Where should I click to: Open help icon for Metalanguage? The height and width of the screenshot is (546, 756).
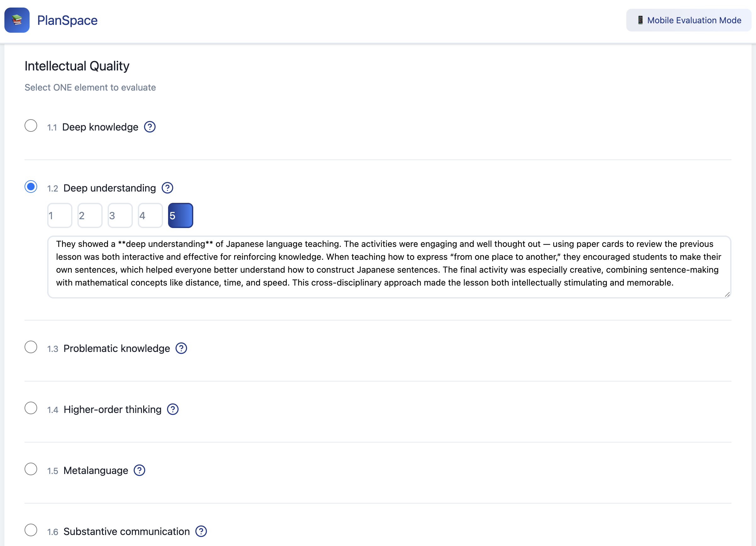139,471
